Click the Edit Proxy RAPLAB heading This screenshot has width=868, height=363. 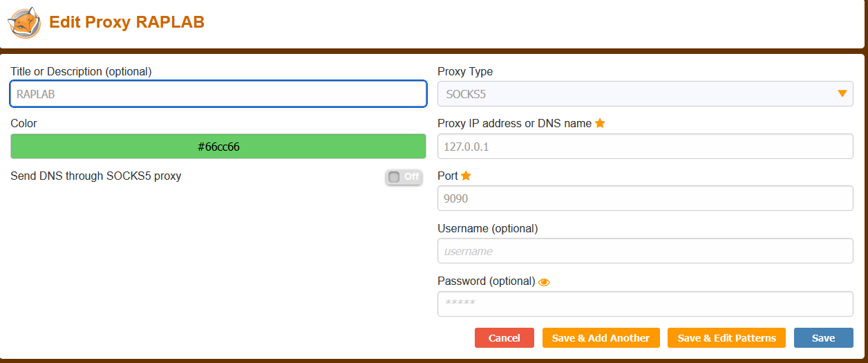(x=126, y=22)
